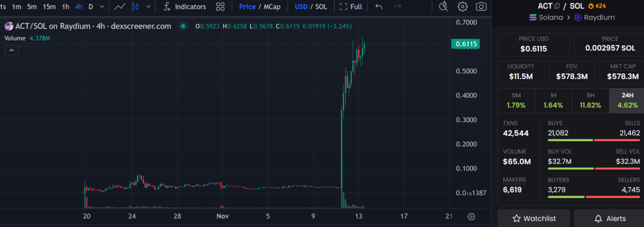Viewport: 644px width, 227px height.
Task: Click the green buys ratio bar
Action: pyautogui.click(x=571, y=140)
